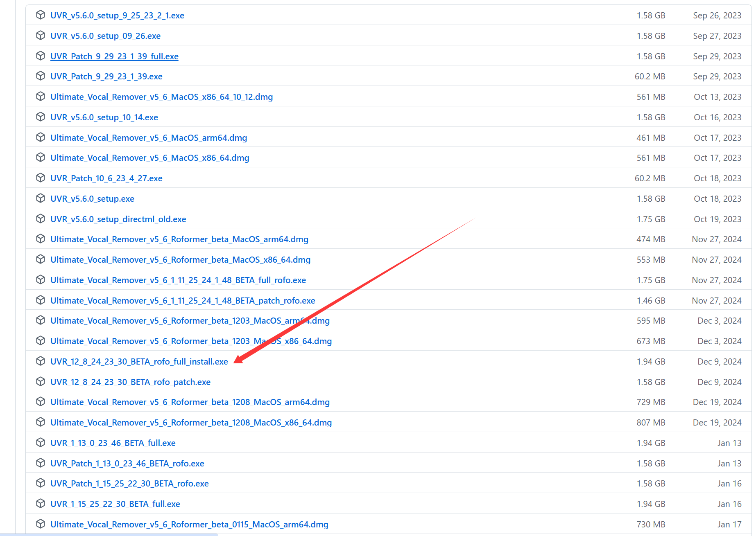Click package icon beside 1_48_BETA_patch_rofo.exe
756x536 pixels.
[41, 300]
